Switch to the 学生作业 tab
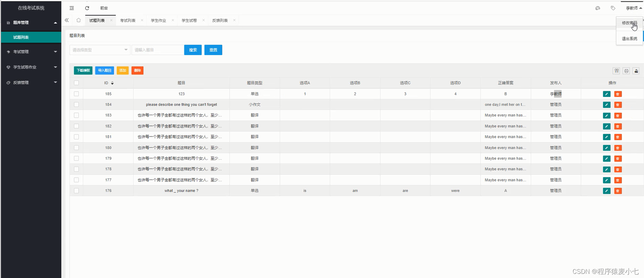644x278 pixels. (158, 20)
